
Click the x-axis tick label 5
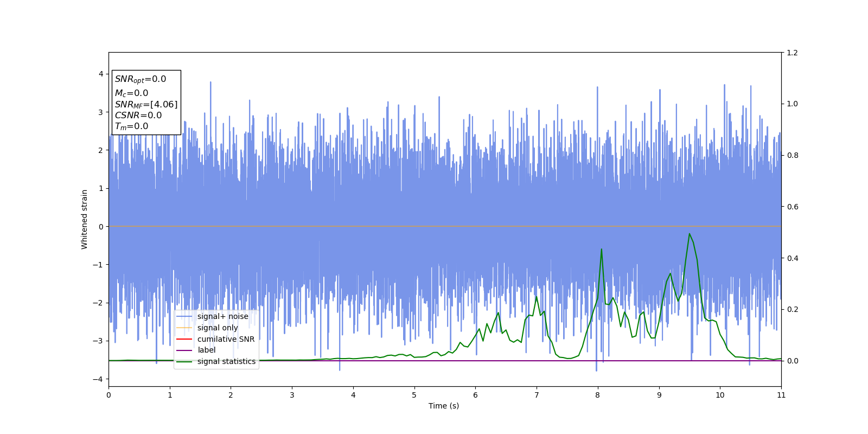coord(414,395)
